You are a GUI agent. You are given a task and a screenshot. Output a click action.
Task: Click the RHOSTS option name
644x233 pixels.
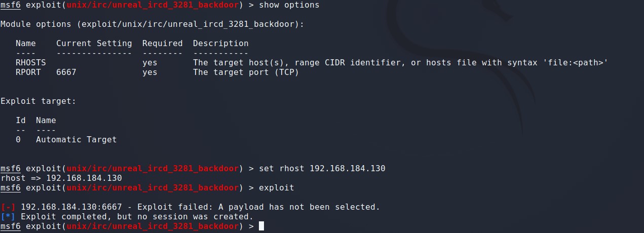point(30,63)
